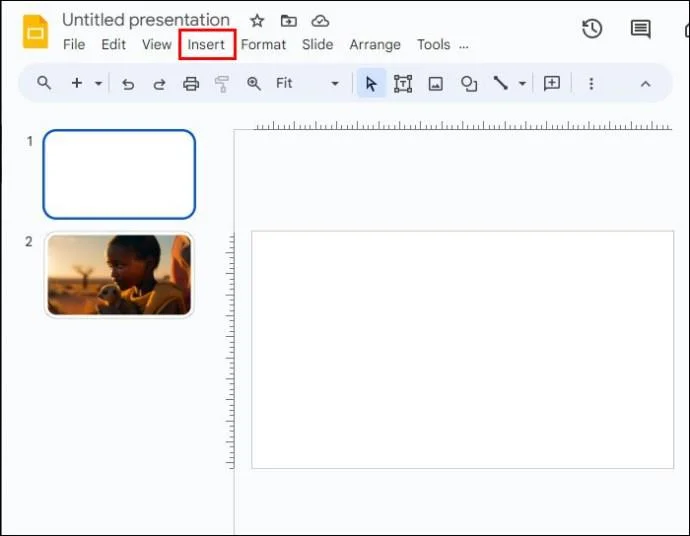
Task: Print the presentation
Action: point(191,84)
